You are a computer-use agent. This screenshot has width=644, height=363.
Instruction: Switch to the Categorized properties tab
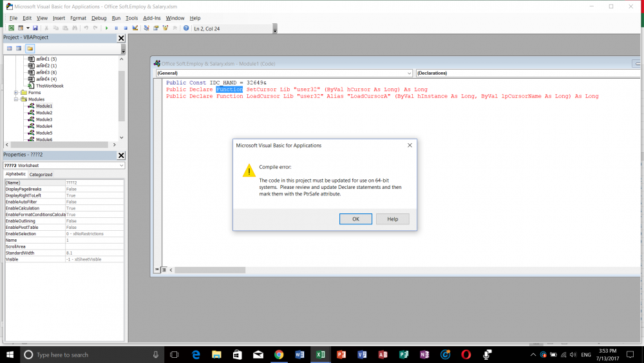(41, 175)
